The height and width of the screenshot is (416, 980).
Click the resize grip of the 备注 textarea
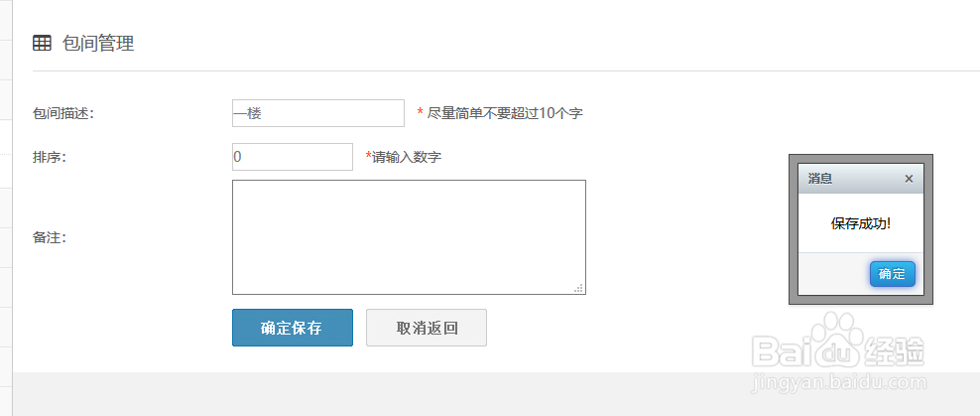(578, 288)
